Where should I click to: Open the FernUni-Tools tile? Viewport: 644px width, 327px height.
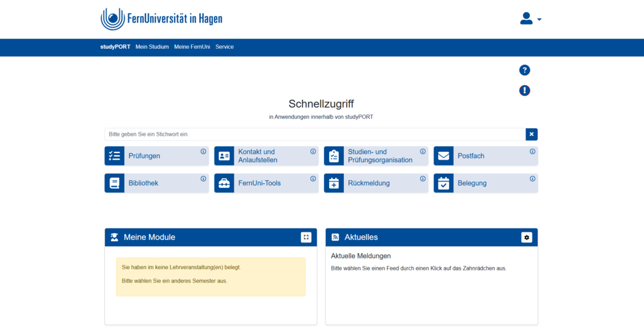tap(266, 183)
